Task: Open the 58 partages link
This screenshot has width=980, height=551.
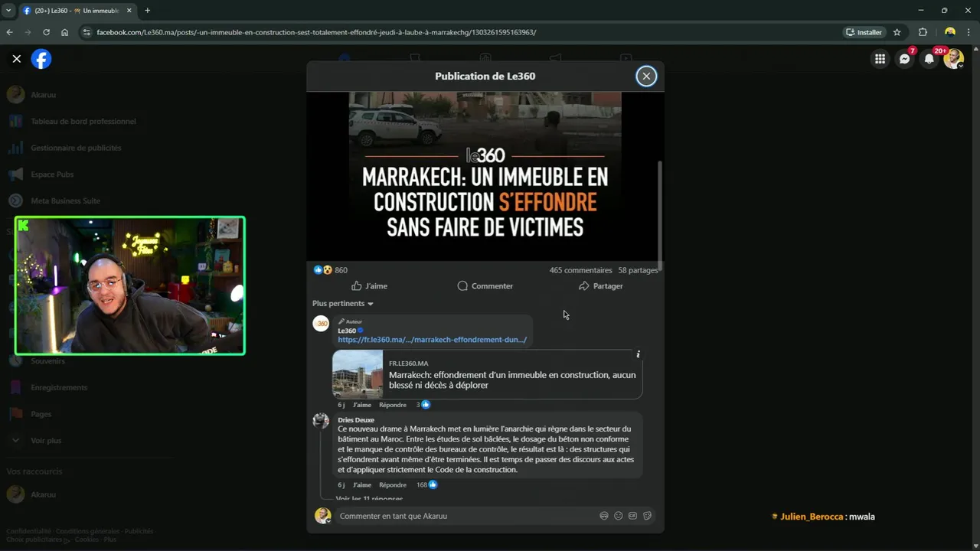Action: 638,270
